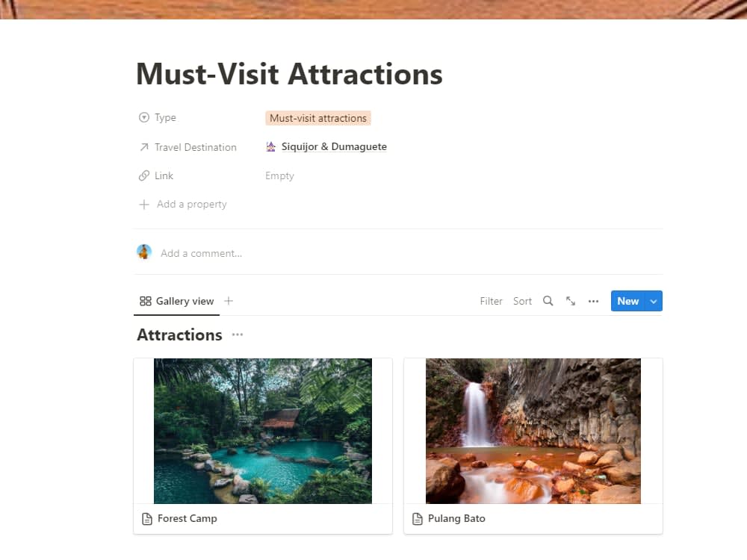
Task: Open the Forest Camp thumbnail image
Action: tap(263, 431)
